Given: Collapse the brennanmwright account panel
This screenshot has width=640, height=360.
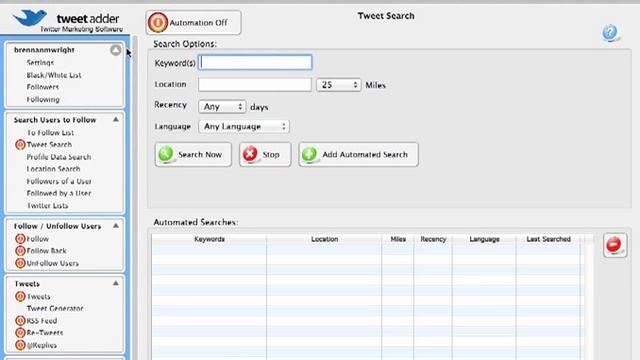Looking at the screenshot, I should pos(116,50).
